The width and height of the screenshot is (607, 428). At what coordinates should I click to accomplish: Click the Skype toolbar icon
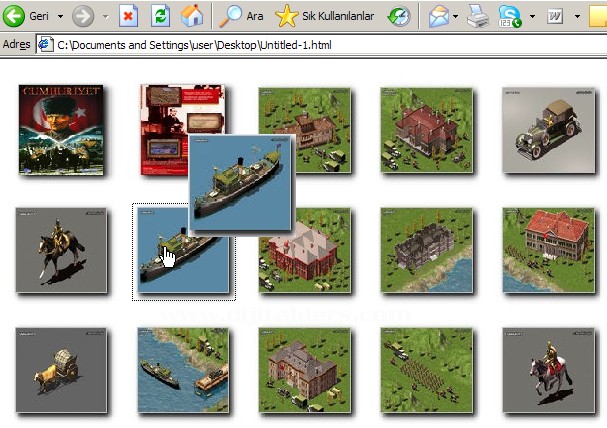[x=510, y=16]
